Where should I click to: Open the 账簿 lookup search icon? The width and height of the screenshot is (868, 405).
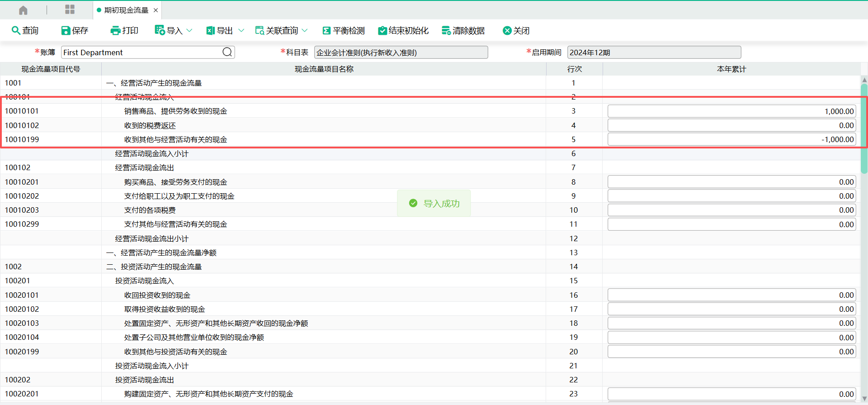click(x=227, y=52)
